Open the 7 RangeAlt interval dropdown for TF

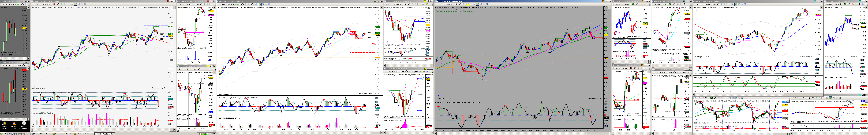point(449,4)
